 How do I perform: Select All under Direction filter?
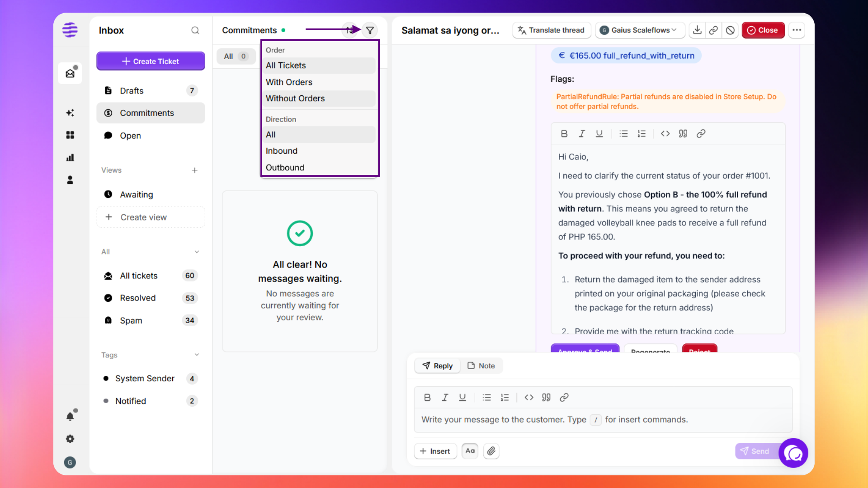point(319,135)
